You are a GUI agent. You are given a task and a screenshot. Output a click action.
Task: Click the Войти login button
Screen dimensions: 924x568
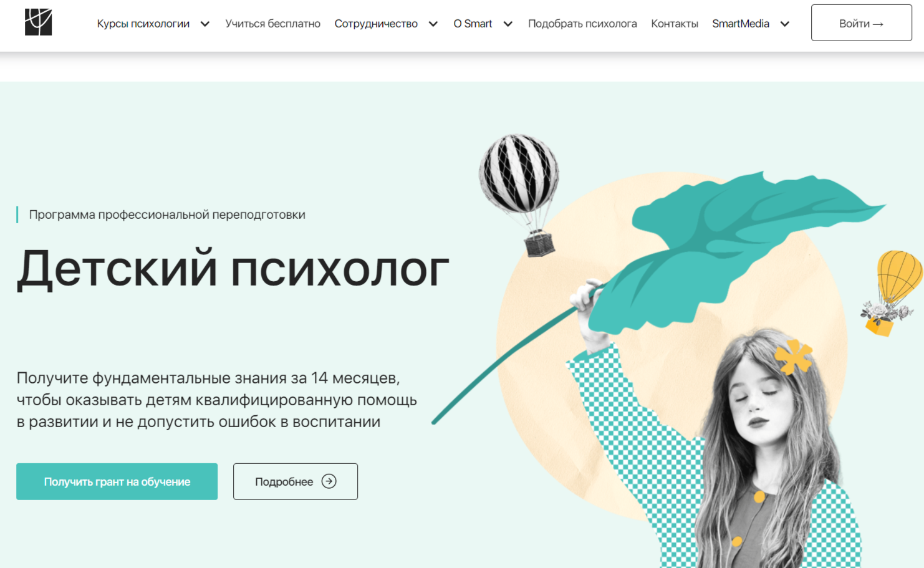tap(862, 23)
